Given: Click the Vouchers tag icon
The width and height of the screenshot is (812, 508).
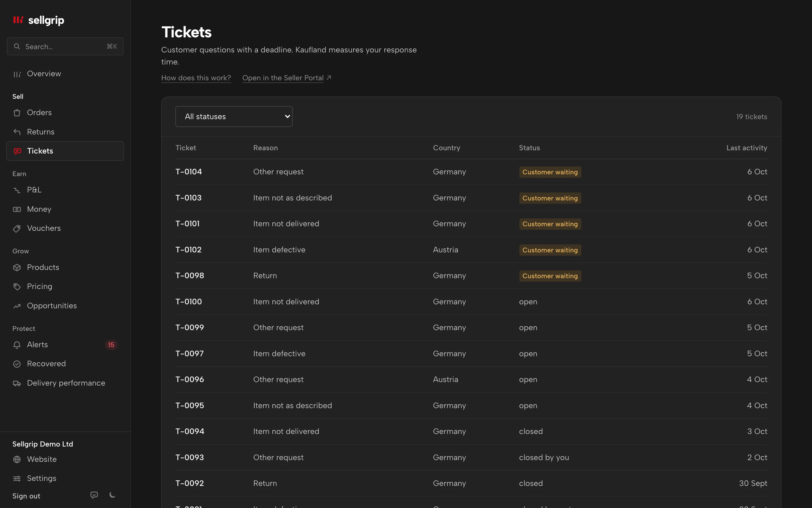Looking at the screenshot, I should pyautogui.click(x=17, y=229).
